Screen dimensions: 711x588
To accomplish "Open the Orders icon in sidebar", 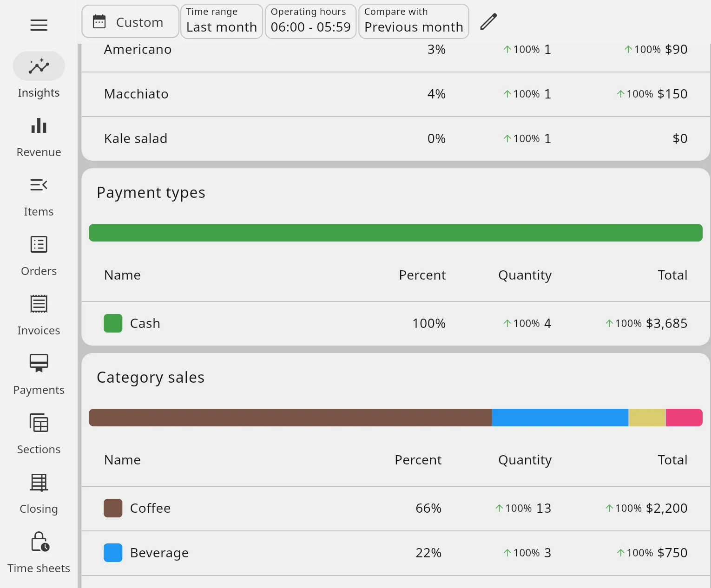I will coord(39,245).
